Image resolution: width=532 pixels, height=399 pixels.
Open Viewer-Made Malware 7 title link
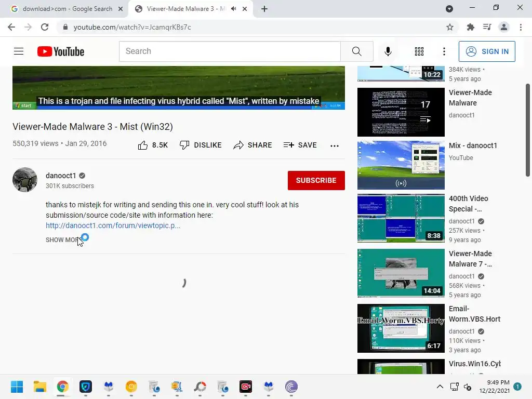click(470, 259)
